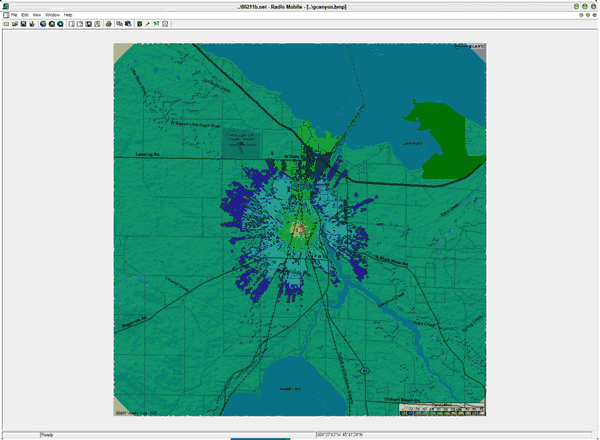600x440 pixels.
Task: Click the first globe icon in toolbar
Action: tap(42, 23)
